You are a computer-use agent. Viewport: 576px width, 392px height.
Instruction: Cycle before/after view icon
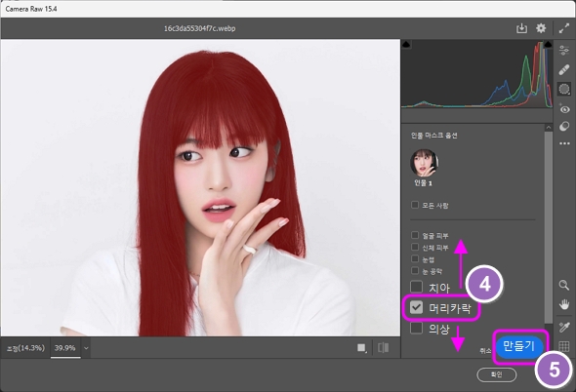tap(362, 347)
